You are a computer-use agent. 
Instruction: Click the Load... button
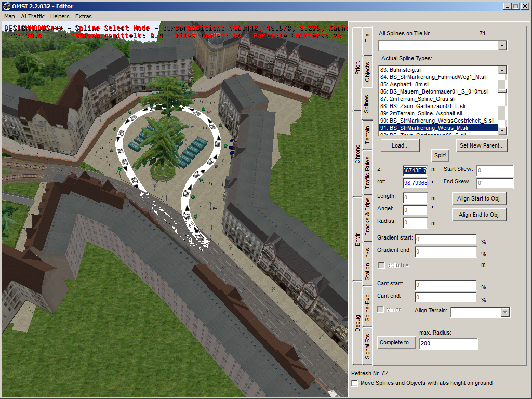[400, 145]
